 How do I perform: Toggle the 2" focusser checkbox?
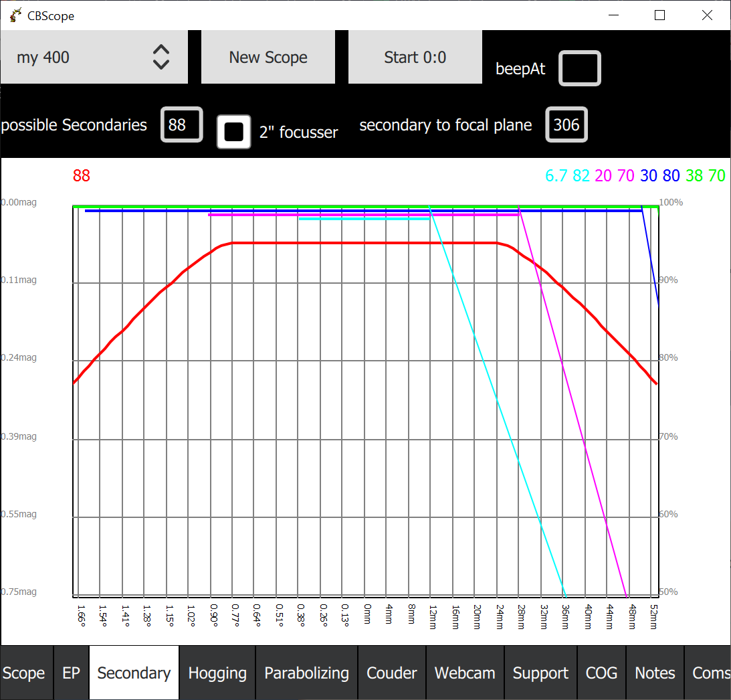click(x=233, y=132)
